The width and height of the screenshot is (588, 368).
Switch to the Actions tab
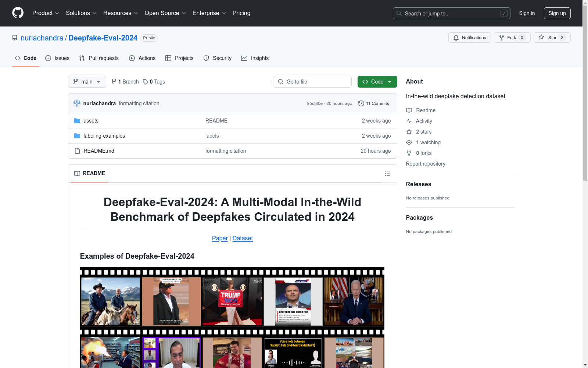click(x=142, y=58)
